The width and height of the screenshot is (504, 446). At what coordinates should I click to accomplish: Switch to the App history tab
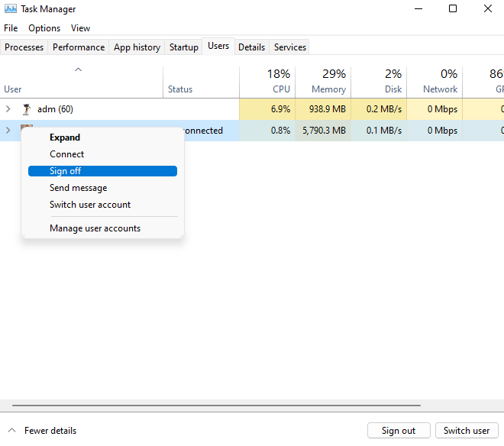tap(137, 47)
